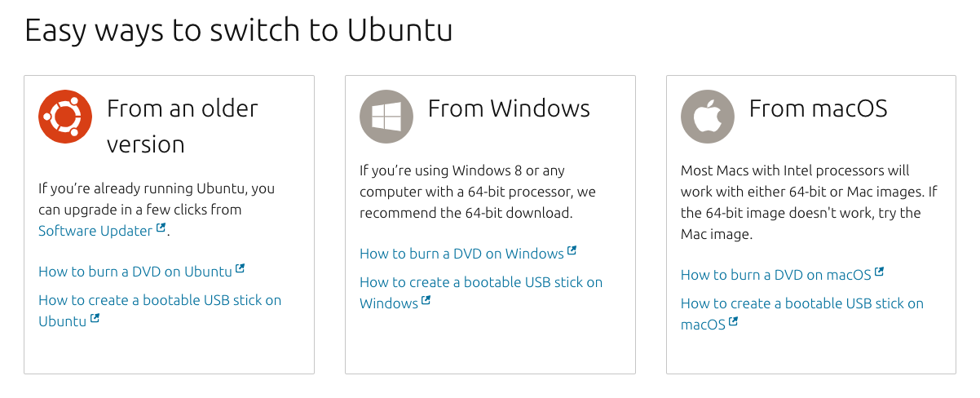Click external-link icon after USB stick on Windows

[426, 301]
